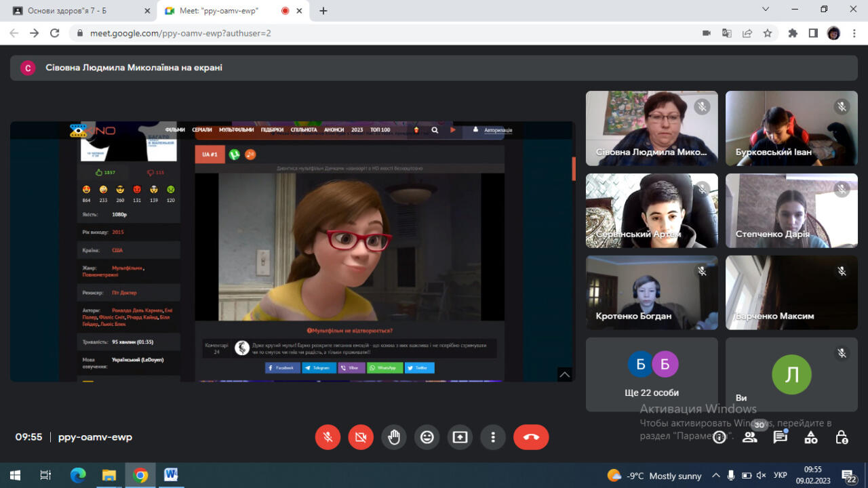Click the Піт Доктер director link
The height and width of the screenshot is (488, 868).
tap(124, 293)
